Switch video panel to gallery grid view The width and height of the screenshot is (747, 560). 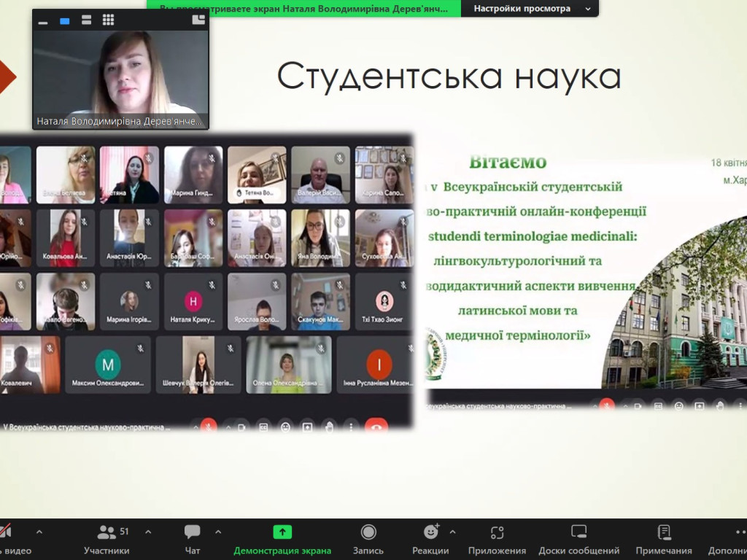pos(108,20)
